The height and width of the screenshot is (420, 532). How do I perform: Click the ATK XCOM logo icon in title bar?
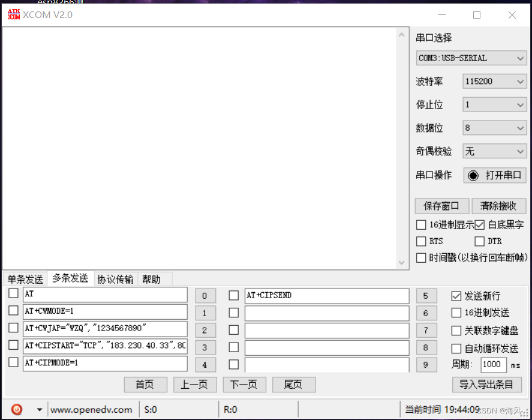(13, 14)
